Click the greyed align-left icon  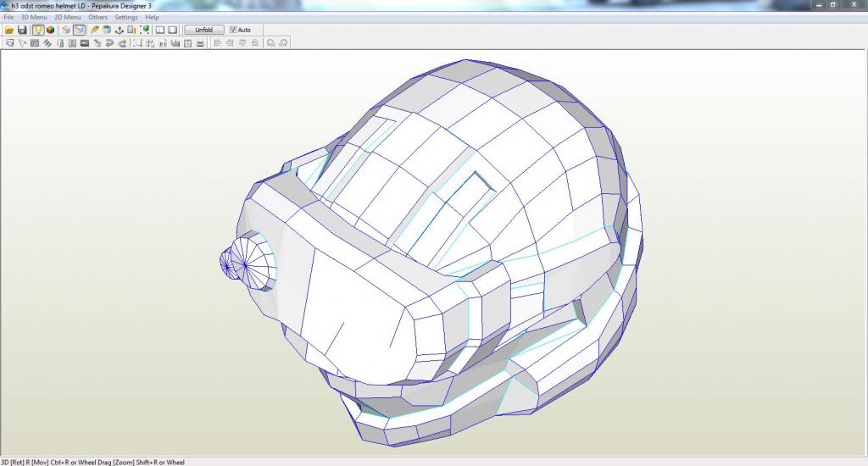(x=218, y=43)
